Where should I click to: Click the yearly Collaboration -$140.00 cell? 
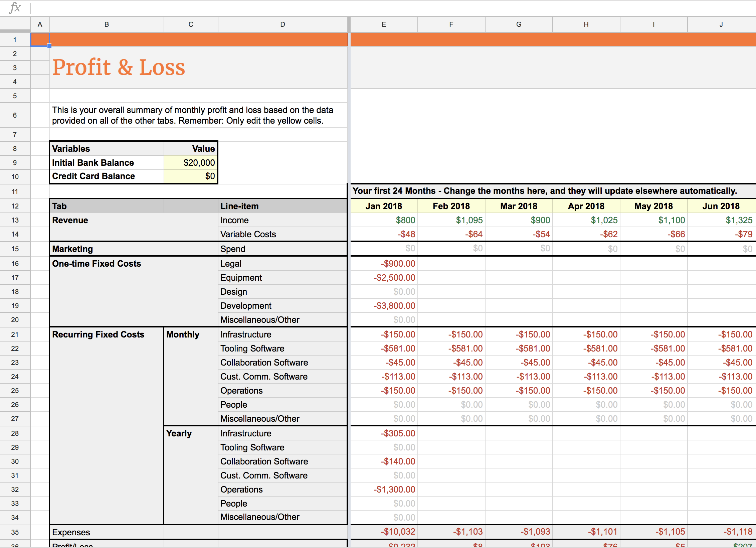coord(384,461)
